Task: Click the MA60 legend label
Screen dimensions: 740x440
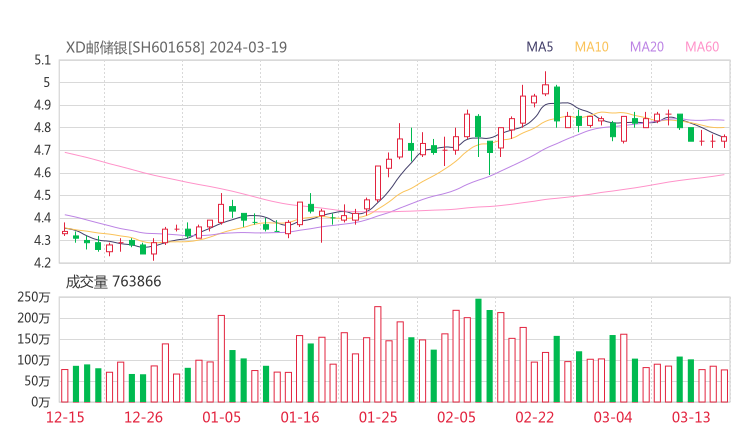Action: point(702,47)
